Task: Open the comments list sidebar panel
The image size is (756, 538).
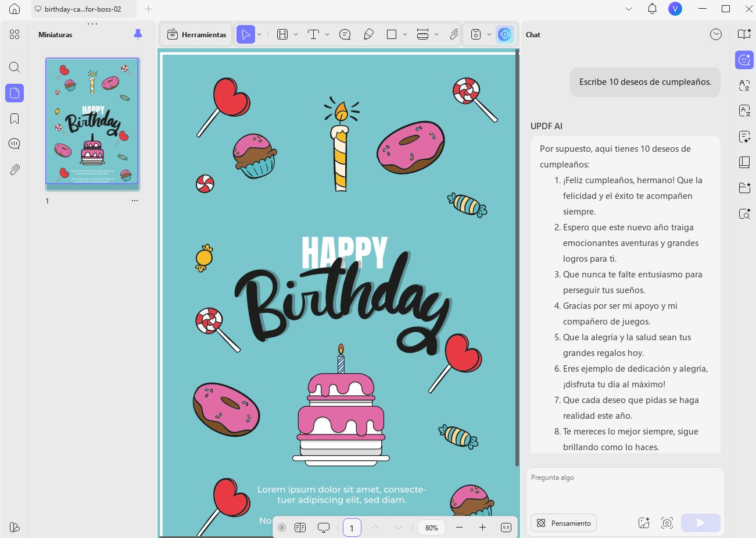Action: 15,144
